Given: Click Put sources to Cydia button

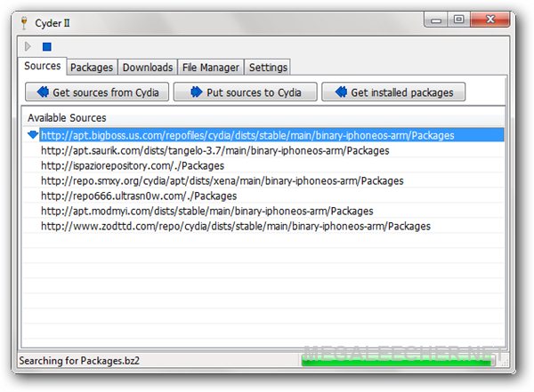Looking at the screenshot, I should [246, 92].
